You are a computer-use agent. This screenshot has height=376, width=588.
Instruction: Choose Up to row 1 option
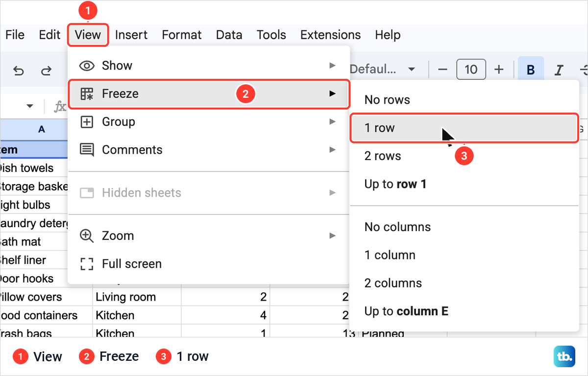pyautogui.click(x=465, y=184)
